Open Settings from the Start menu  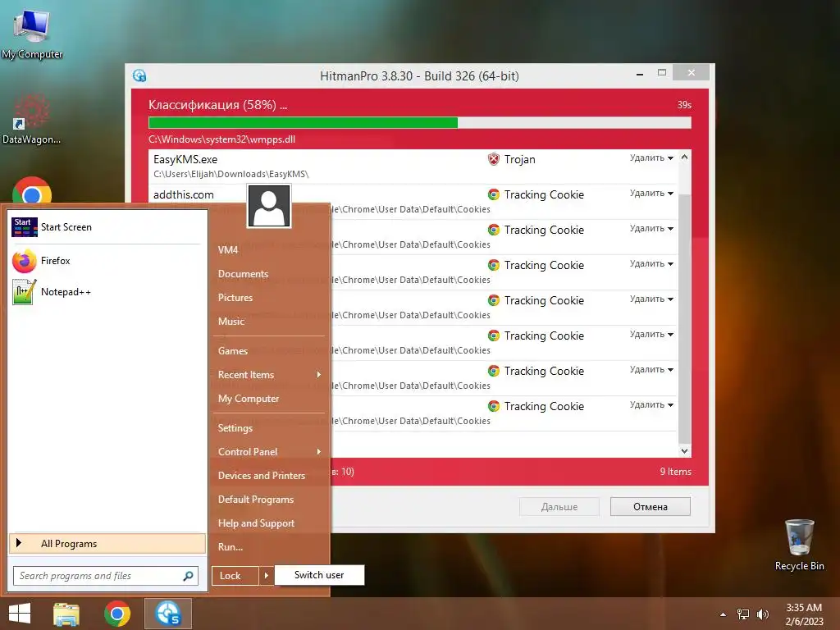[x=235, y=428]
